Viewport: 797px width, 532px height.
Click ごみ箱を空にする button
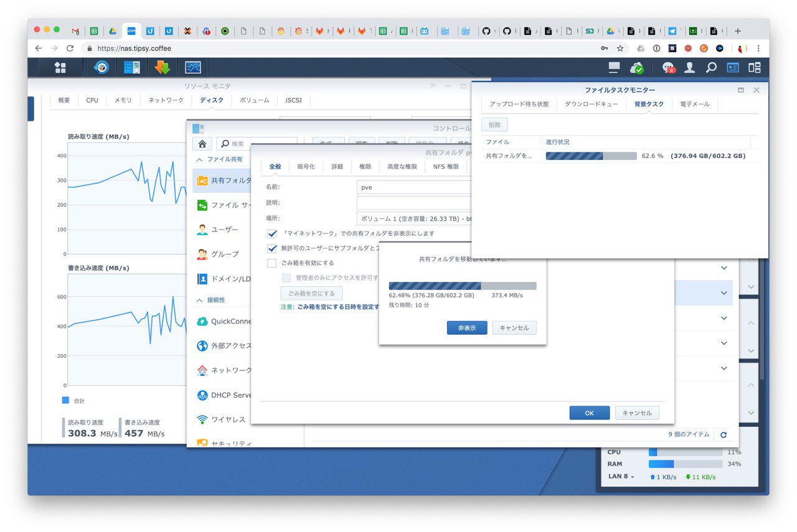[311, 293]
